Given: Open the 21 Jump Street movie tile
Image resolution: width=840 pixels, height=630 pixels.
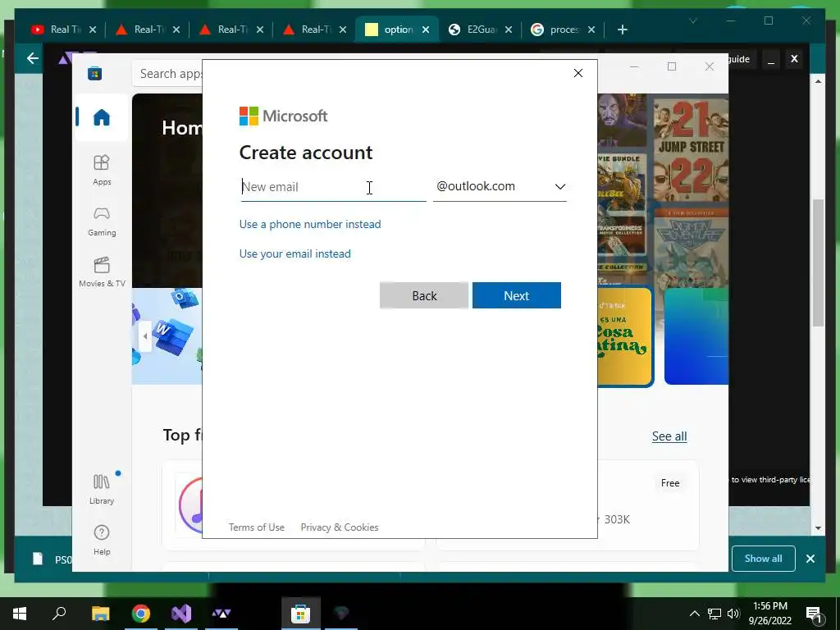Looking at the screenshot, I should tap(691, 149).
